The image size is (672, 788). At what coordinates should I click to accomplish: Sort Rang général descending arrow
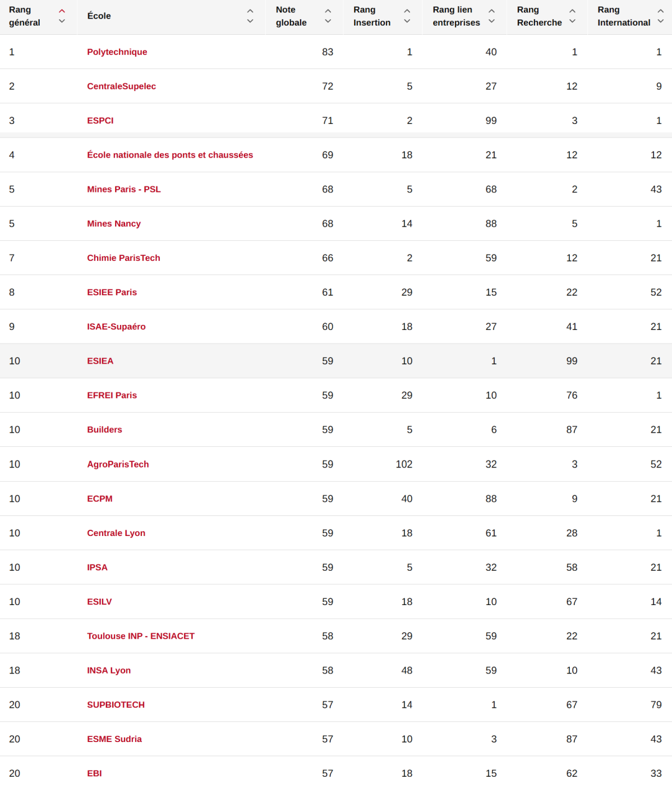pos(62,21)
